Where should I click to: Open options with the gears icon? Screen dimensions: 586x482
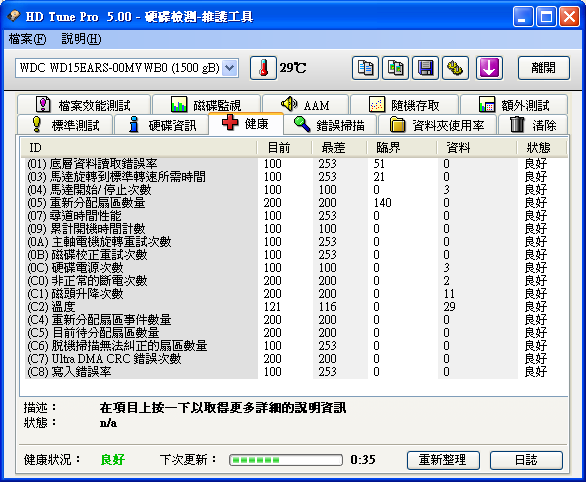(x=455, y=68)
